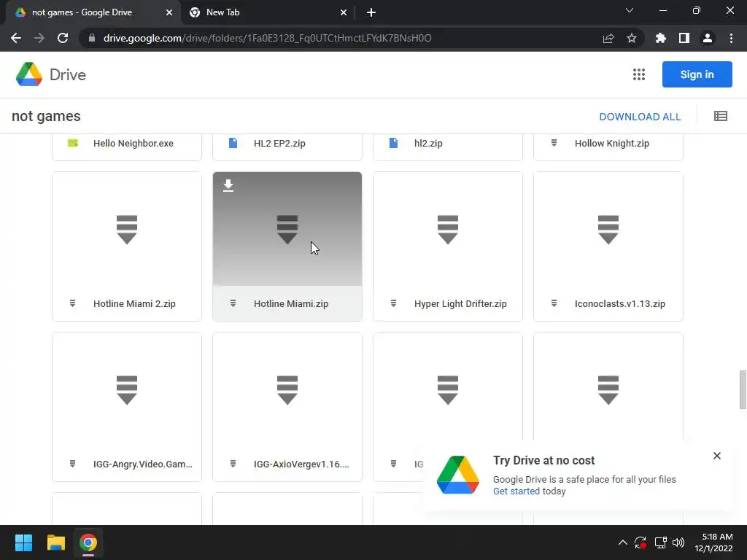
Task: Open the Iconoclasts.v1.13.zip thumbnail
Action: point(608,230)
